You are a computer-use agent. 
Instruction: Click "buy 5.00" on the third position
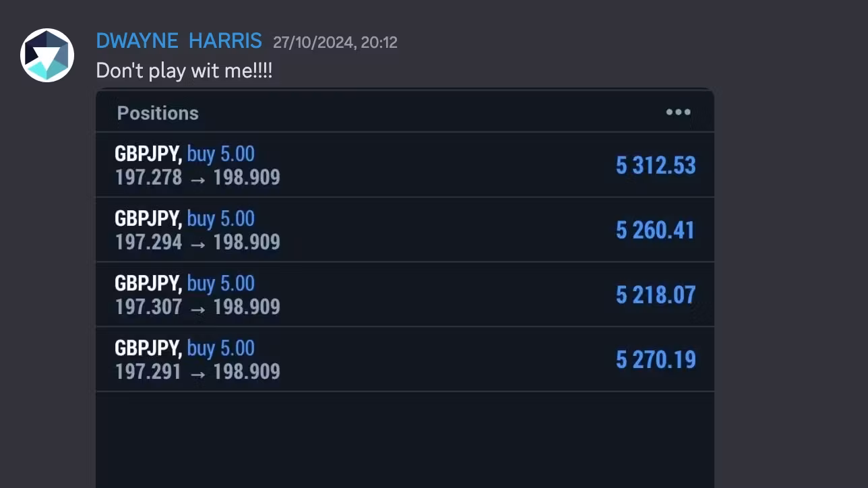coord(221,283)
